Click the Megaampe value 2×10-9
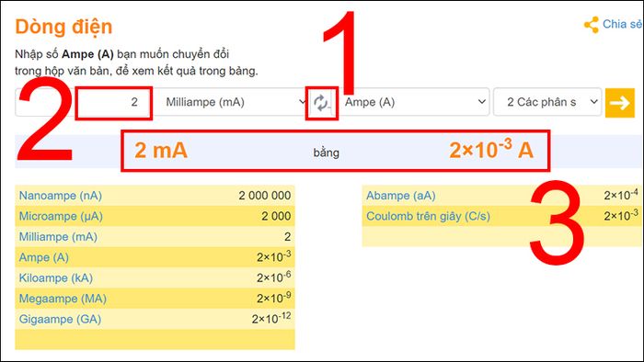This screenshot has width=644, height=362. [274, 297]
